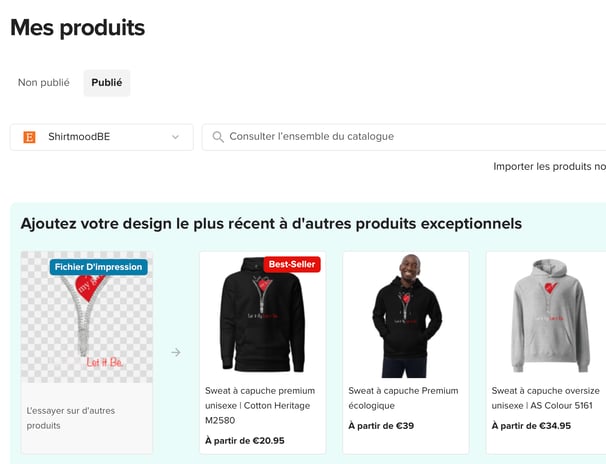This screenshot has height=464, width=606.
Task: Open the Cotton Heritage M2580 hoodie thumbnail
Action: 262,315
